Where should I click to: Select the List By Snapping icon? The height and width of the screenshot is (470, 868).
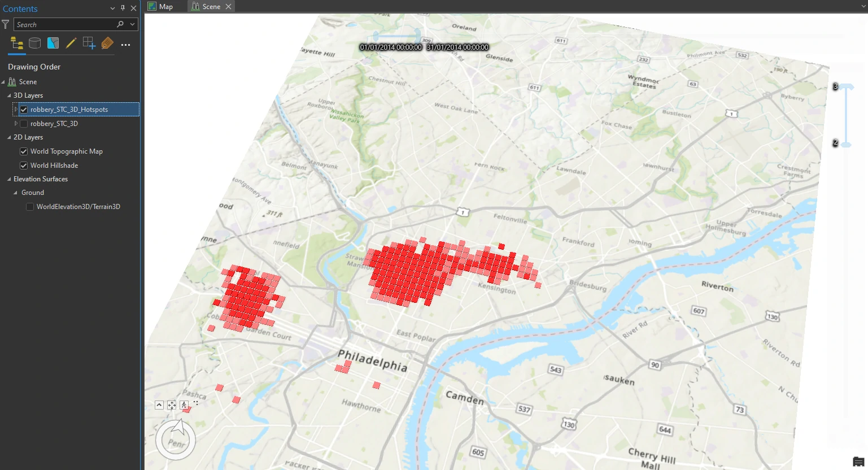(x=89, y=43)
